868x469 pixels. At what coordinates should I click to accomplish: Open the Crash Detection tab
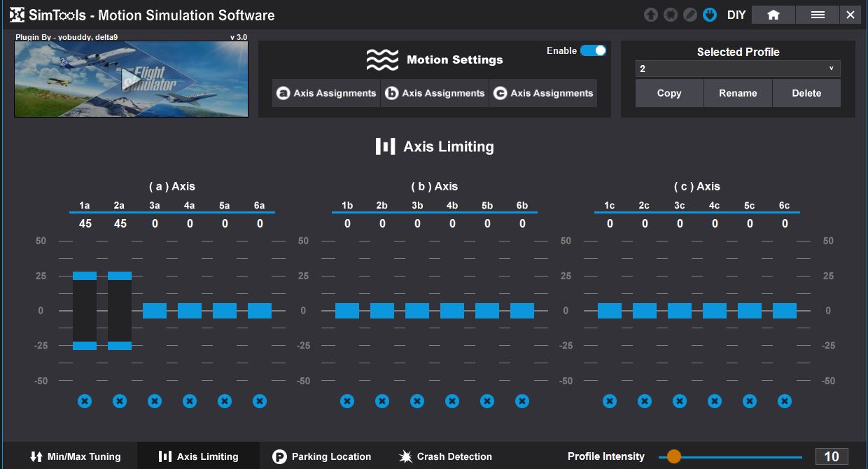pyautogui.click(x=445, y=456)
